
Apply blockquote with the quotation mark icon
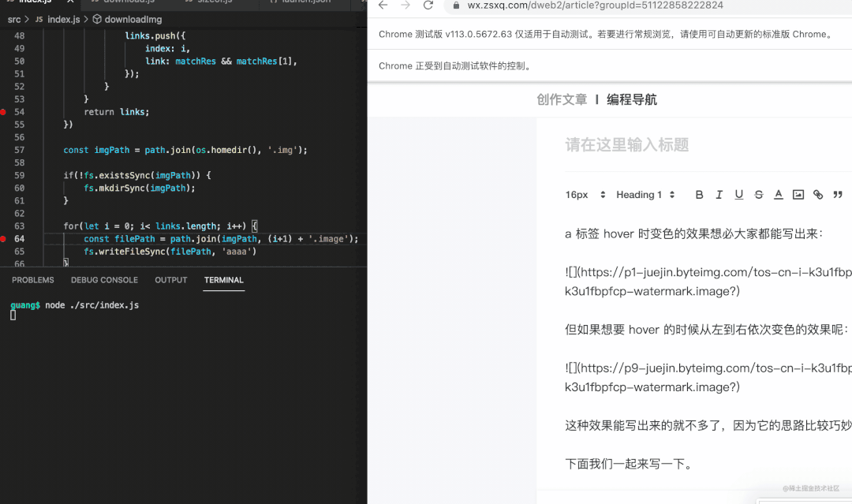(x=838, y=195)
